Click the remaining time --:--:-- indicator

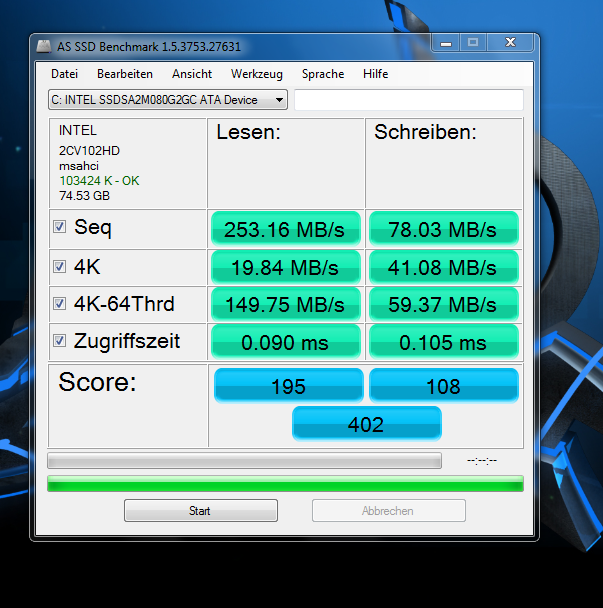point(482,461)
